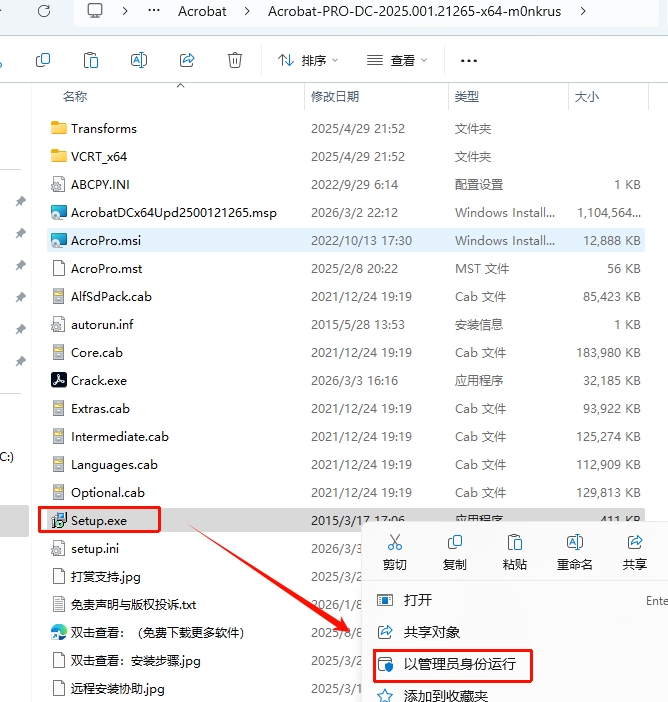Select the Languages.cab archive icon
The height and width of the screenshot is (702, 668).
[58, 464]
